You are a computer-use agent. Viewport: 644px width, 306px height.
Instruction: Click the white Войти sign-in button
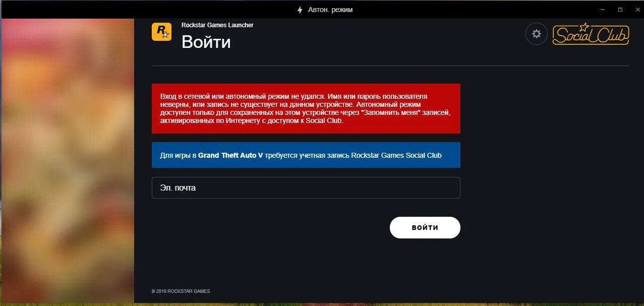tap(425, 227)
